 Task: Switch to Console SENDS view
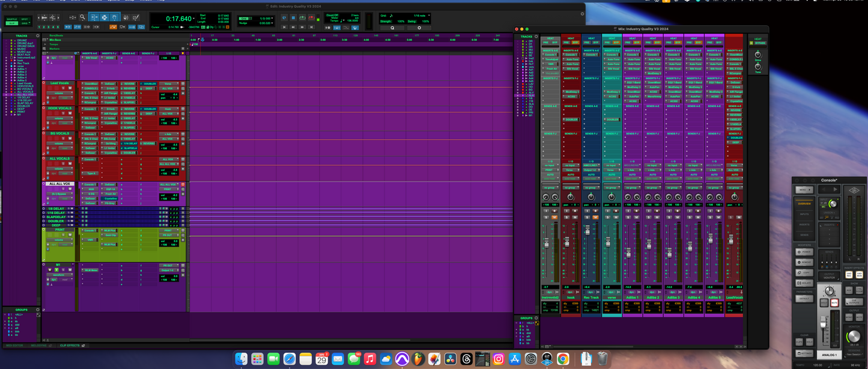pos(804,234)
